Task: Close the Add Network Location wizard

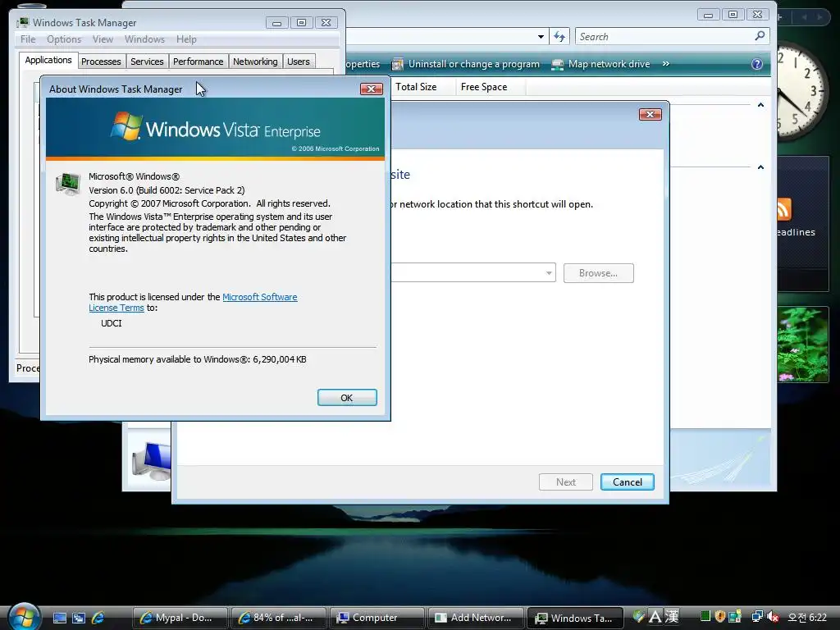Action: [x=650, y=114]
